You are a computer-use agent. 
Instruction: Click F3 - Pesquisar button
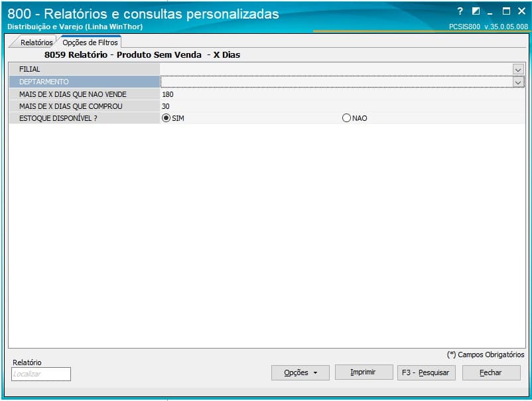426,372
